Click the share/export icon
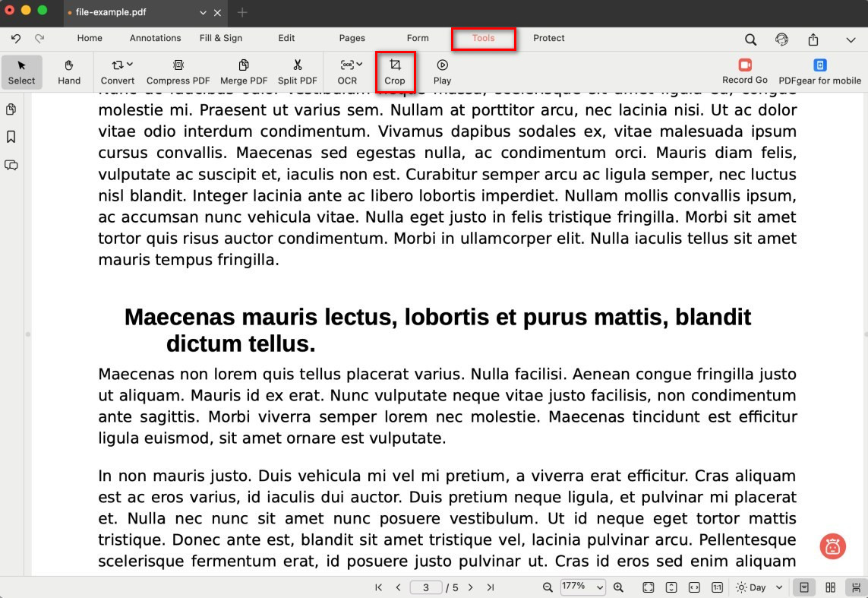This screenshot has height=598, width=868. click(813, 40)
